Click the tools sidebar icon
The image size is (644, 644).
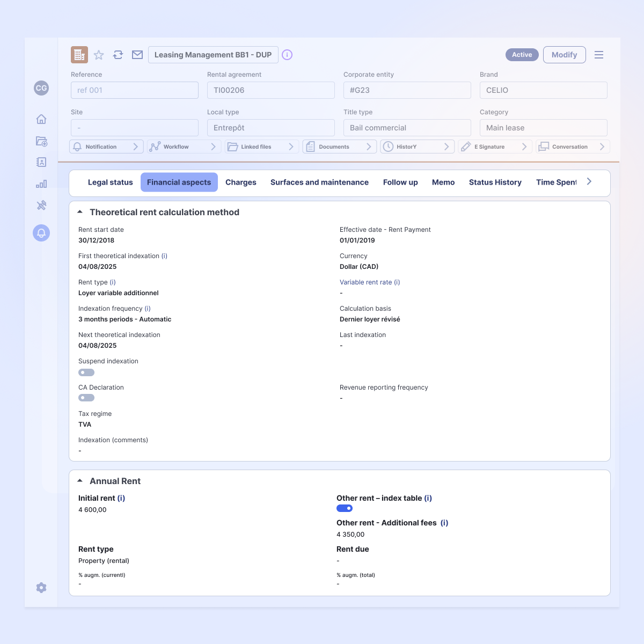tap(41, 205)
